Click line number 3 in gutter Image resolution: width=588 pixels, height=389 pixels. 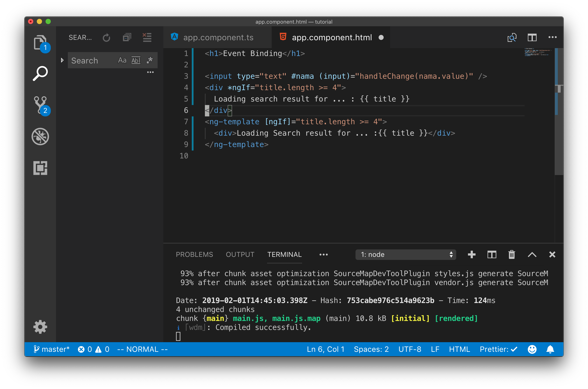(186, 76)
